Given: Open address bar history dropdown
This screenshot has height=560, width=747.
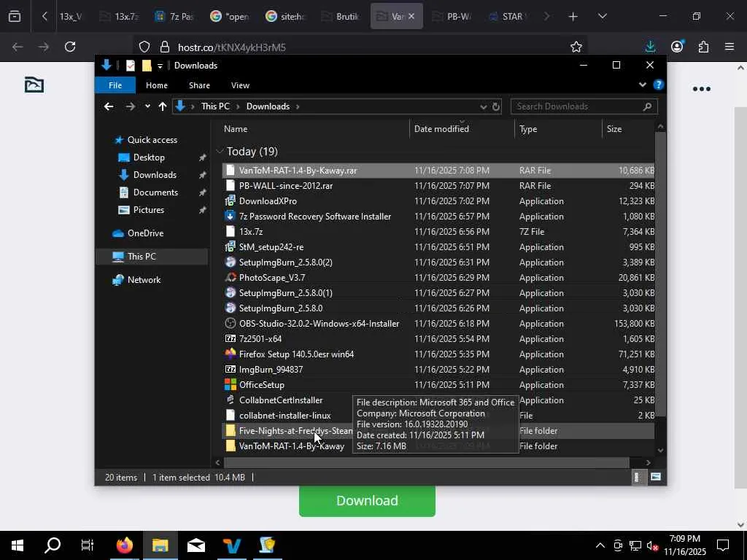Looking at the screenshot, I should point(483,106).
